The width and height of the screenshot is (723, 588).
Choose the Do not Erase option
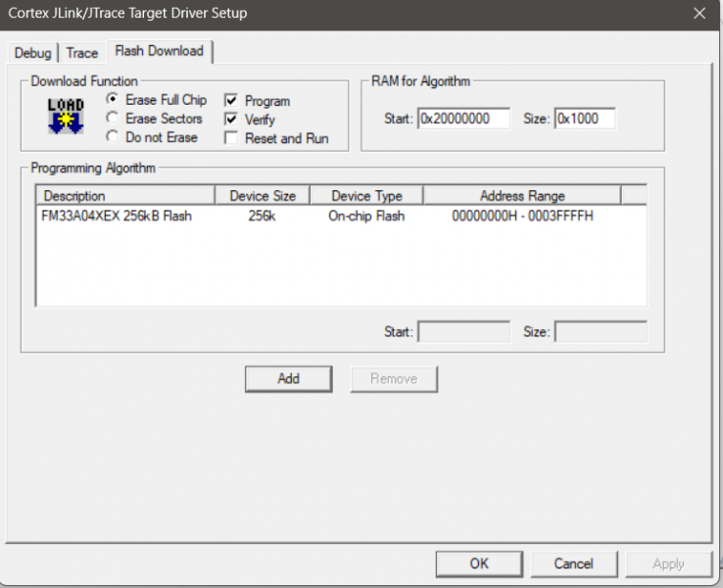coord(113,137)
